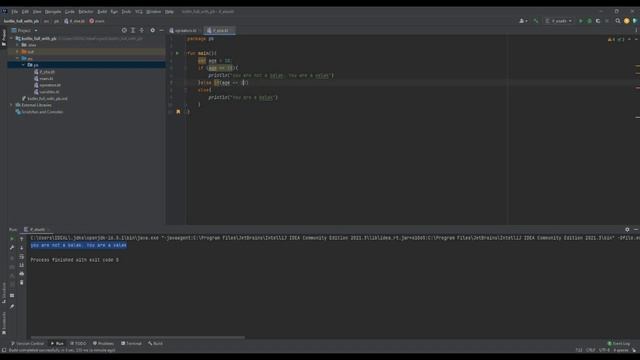Rerun program in Run panel
Viewport: 640px width, 360px height.
coord(12,239)
